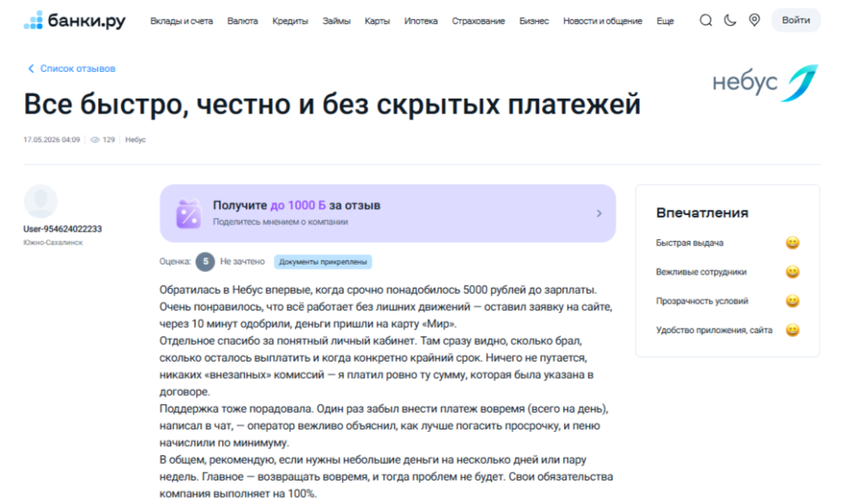Click smiley next to Быстрая выдача
Image resolution: width=858 pixels, height=504 pixels.
[793, 243]
